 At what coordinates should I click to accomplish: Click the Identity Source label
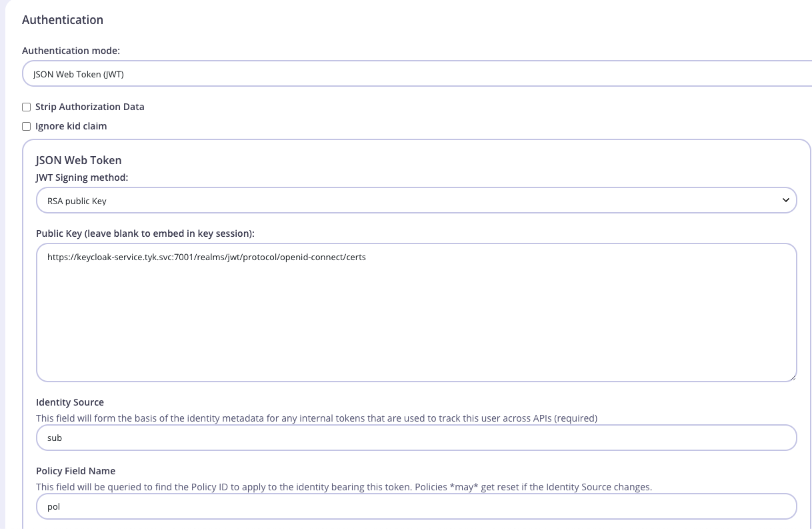(70, 402)
